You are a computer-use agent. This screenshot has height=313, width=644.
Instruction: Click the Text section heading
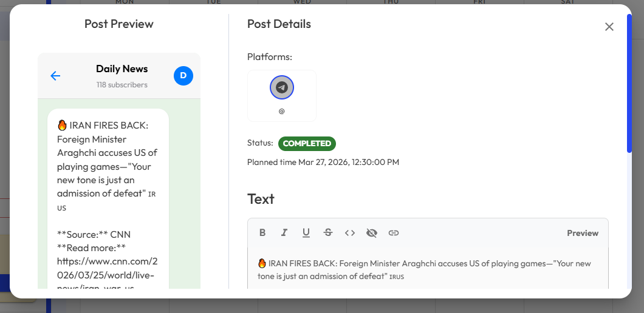pos(261,199)
